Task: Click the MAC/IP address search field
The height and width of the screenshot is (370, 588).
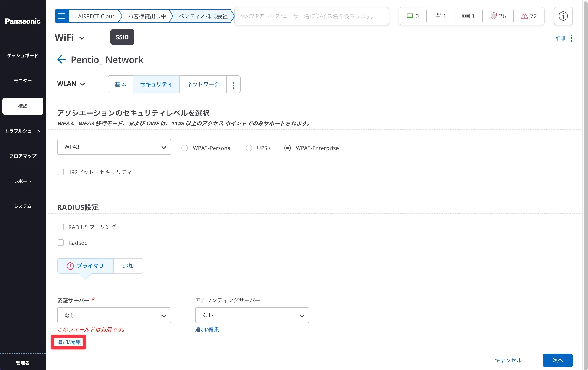Action: pos(311,16)
